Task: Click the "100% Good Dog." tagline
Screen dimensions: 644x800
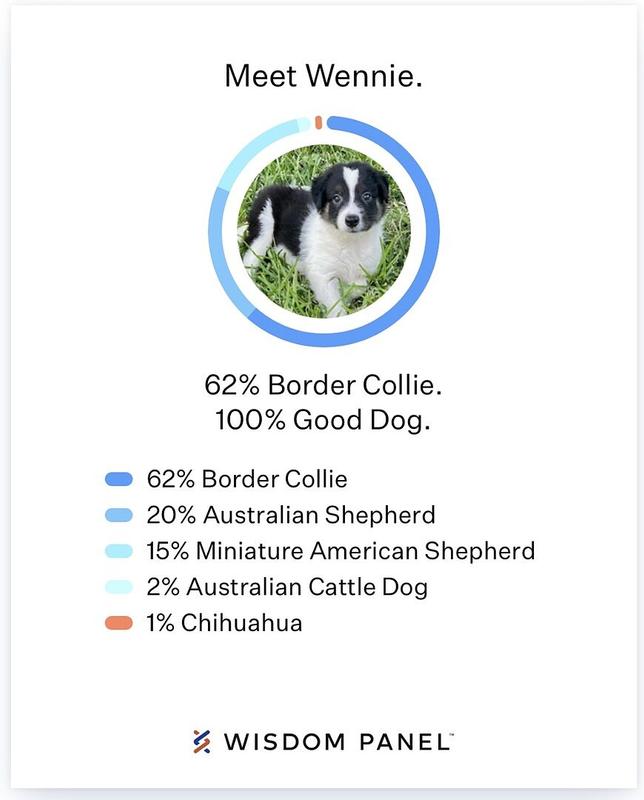Action: [323, 420]
